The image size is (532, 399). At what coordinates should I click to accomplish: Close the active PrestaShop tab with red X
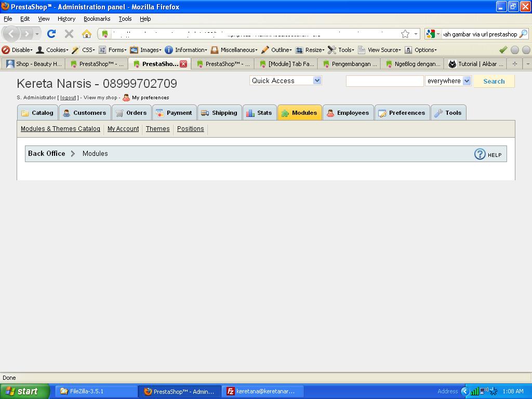(183, 64)
